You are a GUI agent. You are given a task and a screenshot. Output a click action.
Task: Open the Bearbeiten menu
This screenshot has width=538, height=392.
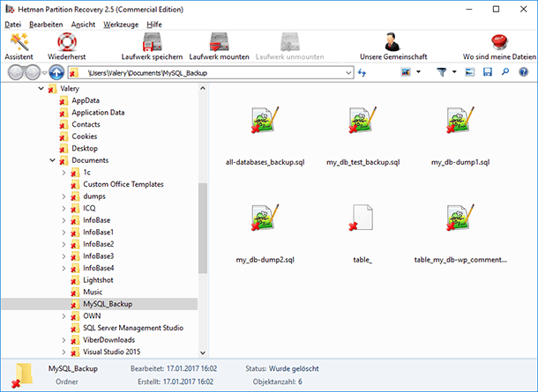click(46, 25)
